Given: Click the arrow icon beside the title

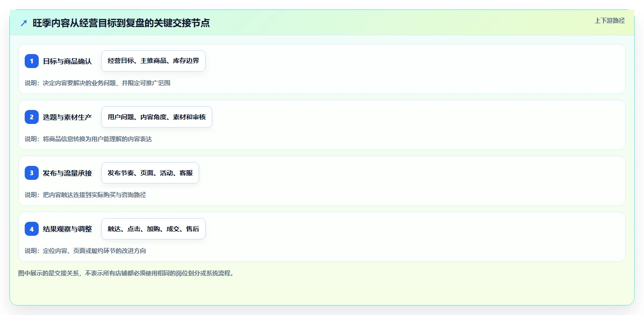Looking at the screenshot, I should coord(24,23).
